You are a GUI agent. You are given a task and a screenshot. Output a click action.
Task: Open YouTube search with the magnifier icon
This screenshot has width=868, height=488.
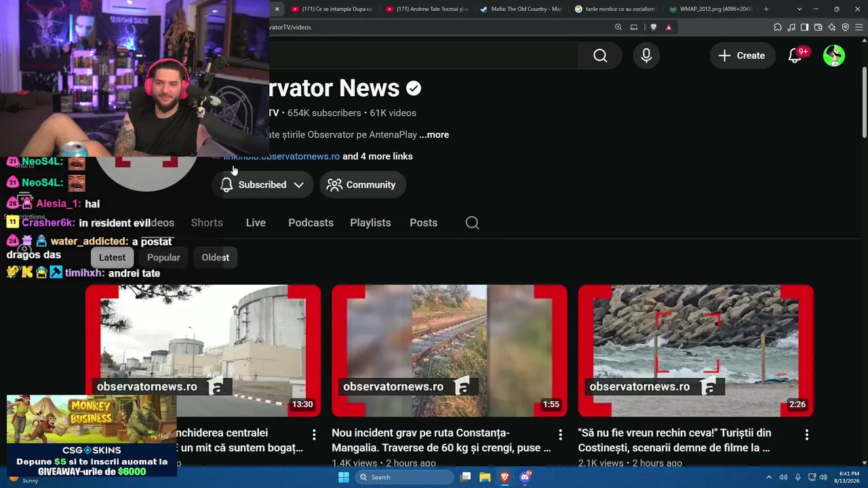coord(600,56)
